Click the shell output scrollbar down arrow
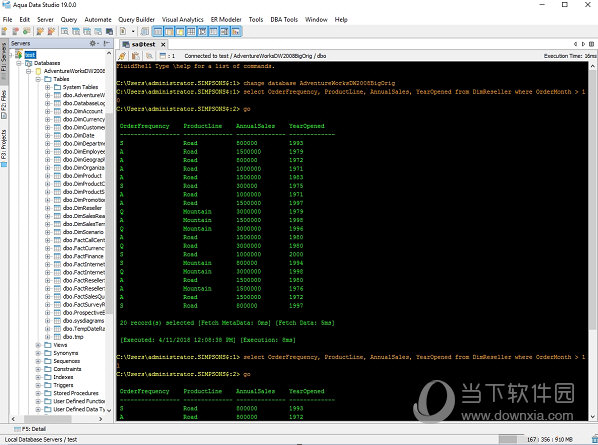Image resolution: width=598 pixels, height=445 pixels. coord(593,416)
